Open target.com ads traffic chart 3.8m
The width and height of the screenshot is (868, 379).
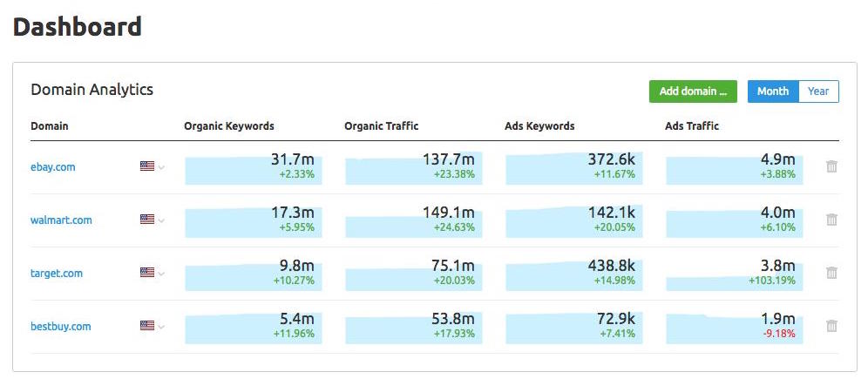tap(734, 274)
